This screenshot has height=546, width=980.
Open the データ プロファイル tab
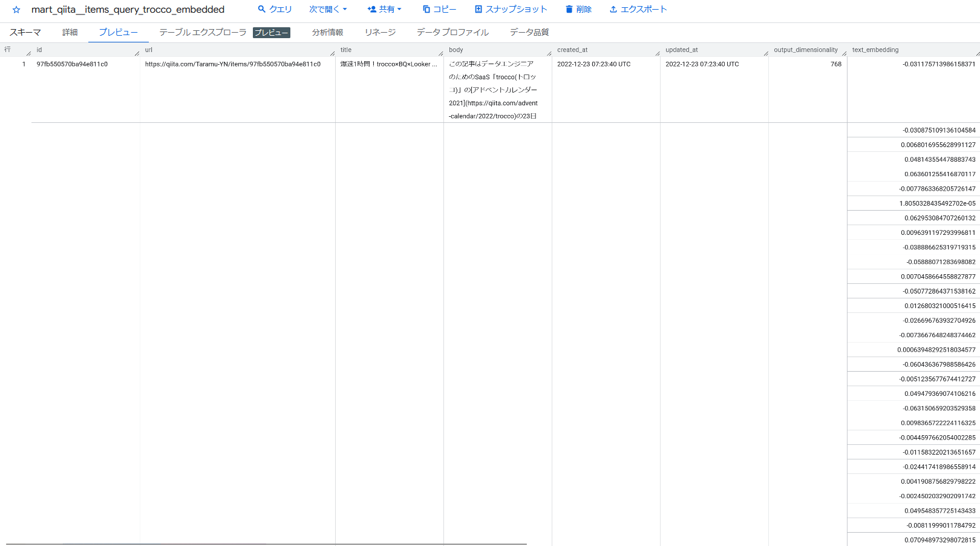tap(452, 32)
